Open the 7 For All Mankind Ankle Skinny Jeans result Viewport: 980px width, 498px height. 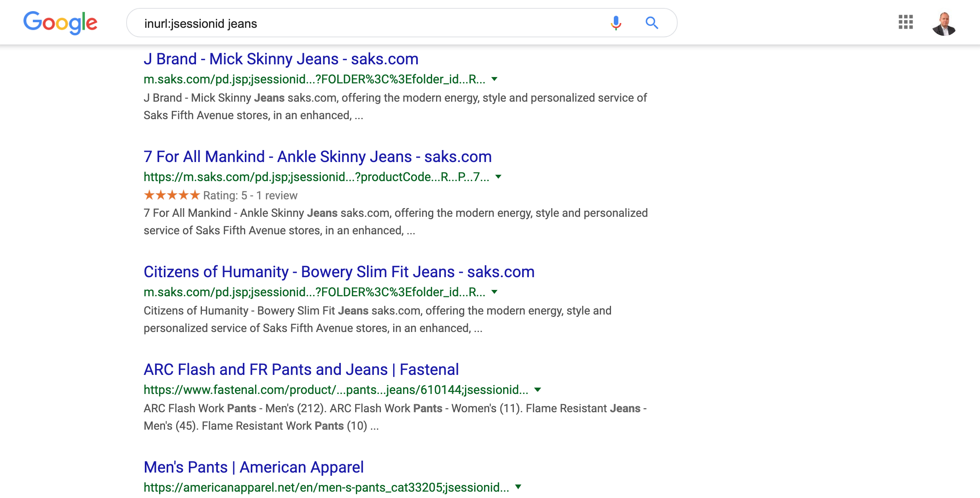317,156
